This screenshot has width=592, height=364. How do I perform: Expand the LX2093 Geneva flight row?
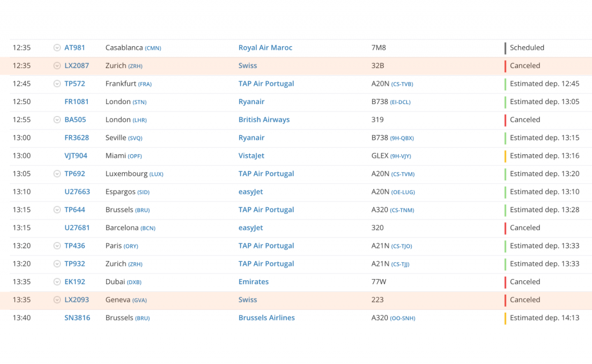57,300
